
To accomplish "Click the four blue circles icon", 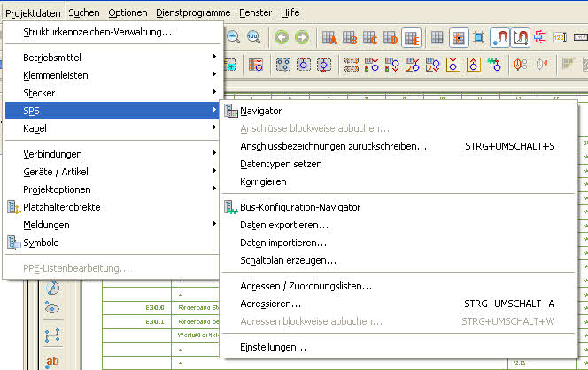I will tap(283, 65).
